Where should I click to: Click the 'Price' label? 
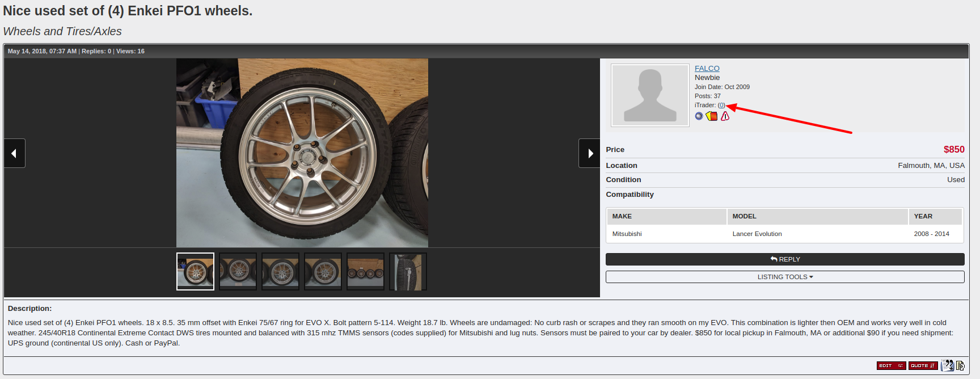(615, 150)
